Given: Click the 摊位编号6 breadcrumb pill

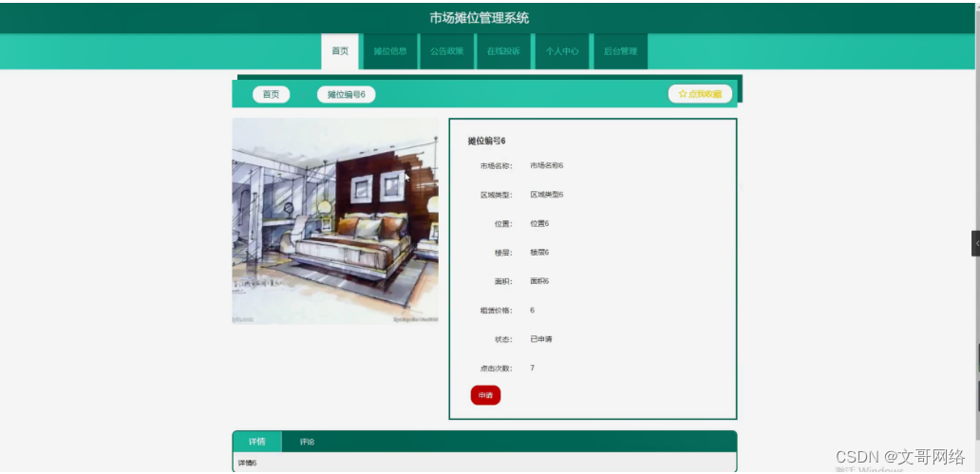Looking at the screenshot, I should coord(347,94).
